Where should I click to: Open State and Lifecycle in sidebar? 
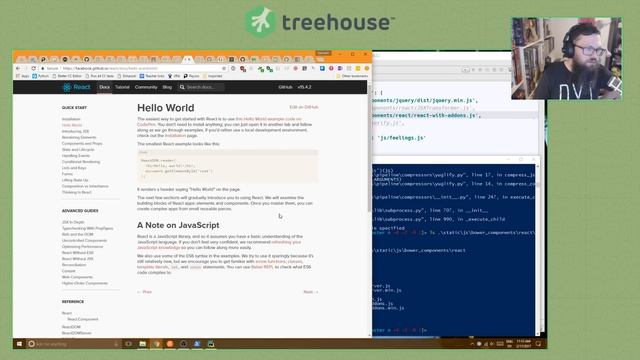(78, 150)
